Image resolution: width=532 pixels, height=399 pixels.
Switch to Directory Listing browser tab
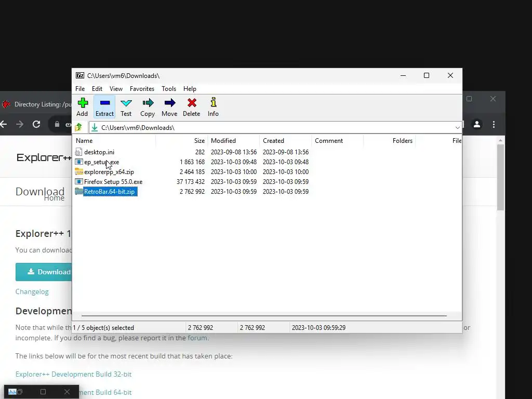tap(36, 104)
